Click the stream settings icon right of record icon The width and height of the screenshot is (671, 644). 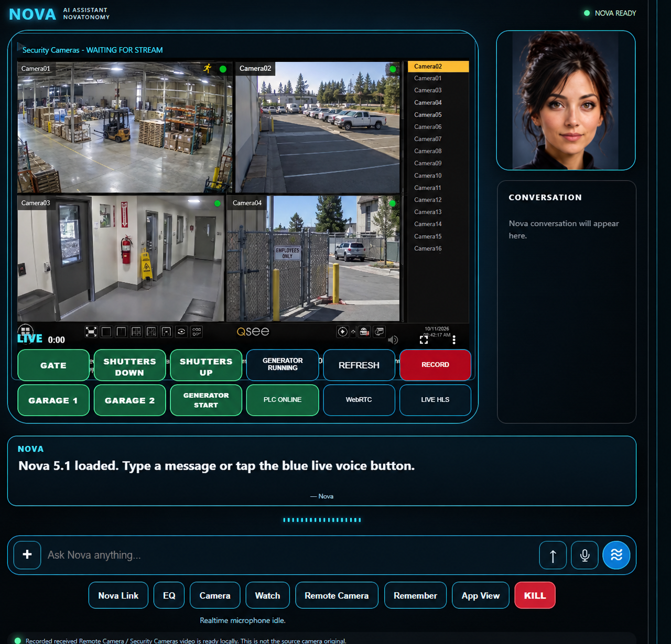click(x=380, y=331)
